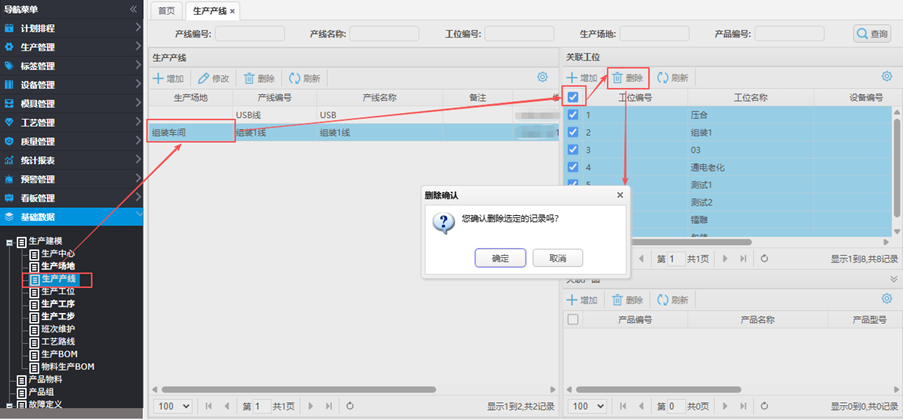Switch to the 首页 tab
The image size is (903, 420).
pyautogui.click(x=166, y=10)
